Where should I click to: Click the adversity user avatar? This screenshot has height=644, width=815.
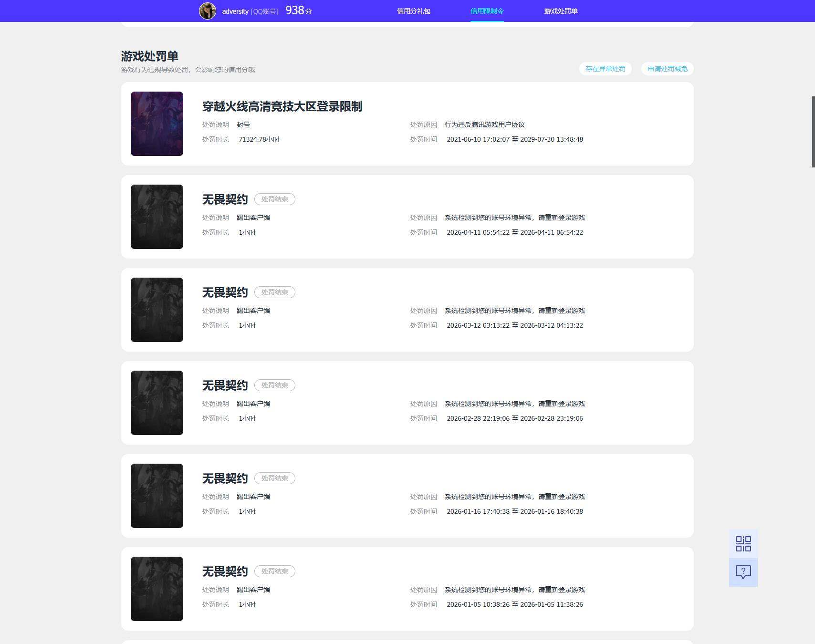pyautogui.click(x=208, y=11)
